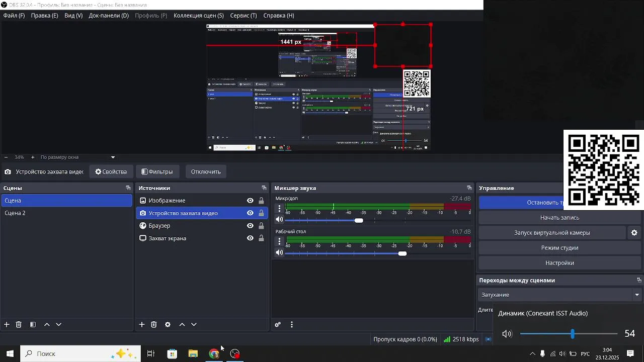Show hidden tray icons chevron

[532, 354]
